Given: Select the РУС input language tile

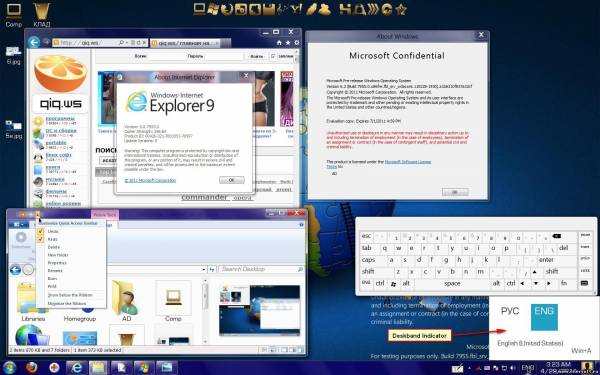Looking at the screenshot, I should (510, 311).
